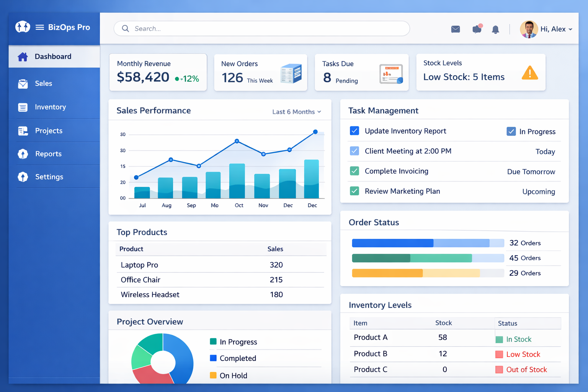Click the notification bell icon
This screenshot has width=588, height=392.
point(495,29)
